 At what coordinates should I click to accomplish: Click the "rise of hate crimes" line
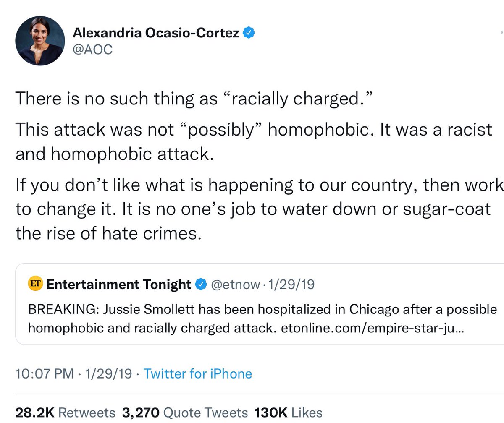106,233
